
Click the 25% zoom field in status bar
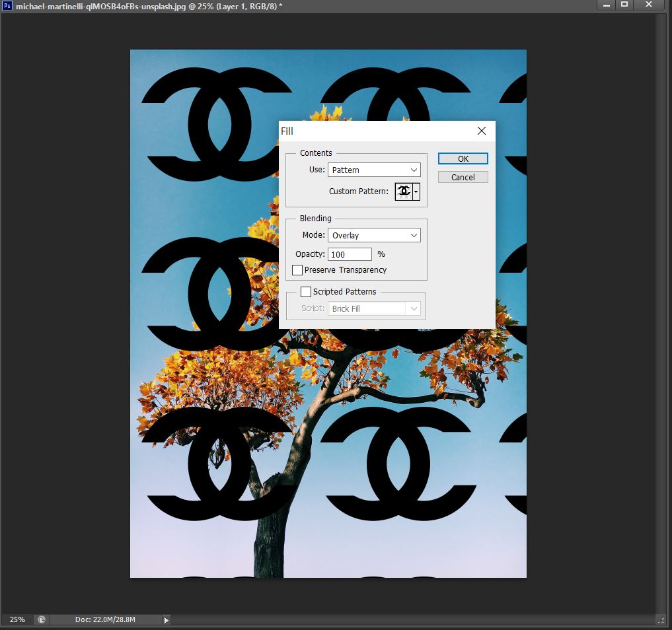tap(17, 619)
